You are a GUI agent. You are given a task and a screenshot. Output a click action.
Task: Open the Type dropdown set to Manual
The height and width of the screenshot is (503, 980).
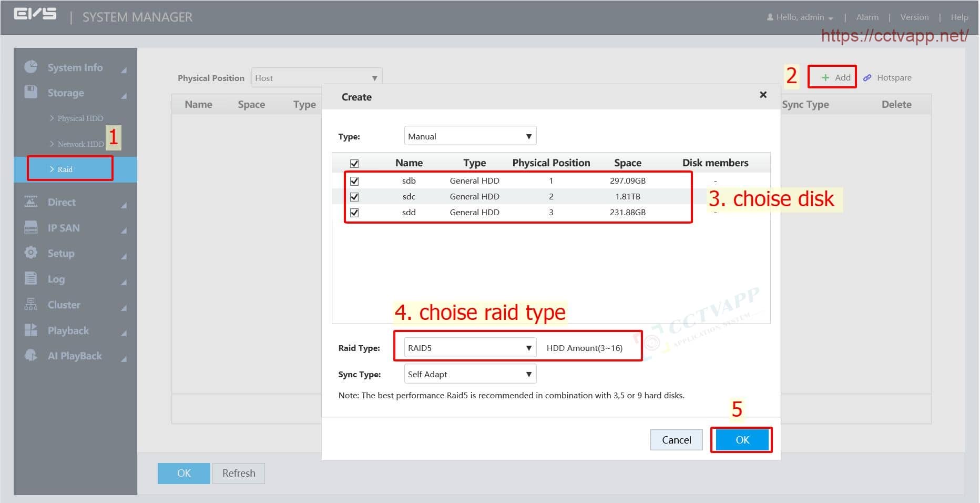[469, 136]
